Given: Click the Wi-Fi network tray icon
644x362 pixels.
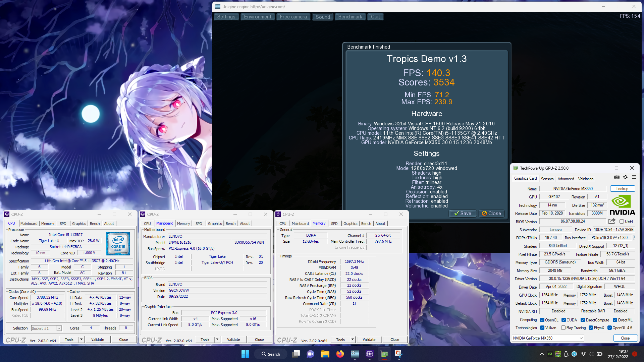Looking at the screenshot, I should tap(583, 354).
